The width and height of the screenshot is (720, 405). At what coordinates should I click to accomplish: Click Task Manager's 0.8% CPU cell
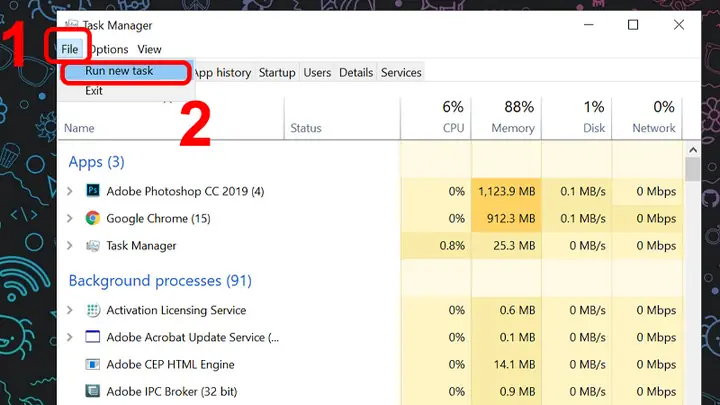[x=436, y=246]
